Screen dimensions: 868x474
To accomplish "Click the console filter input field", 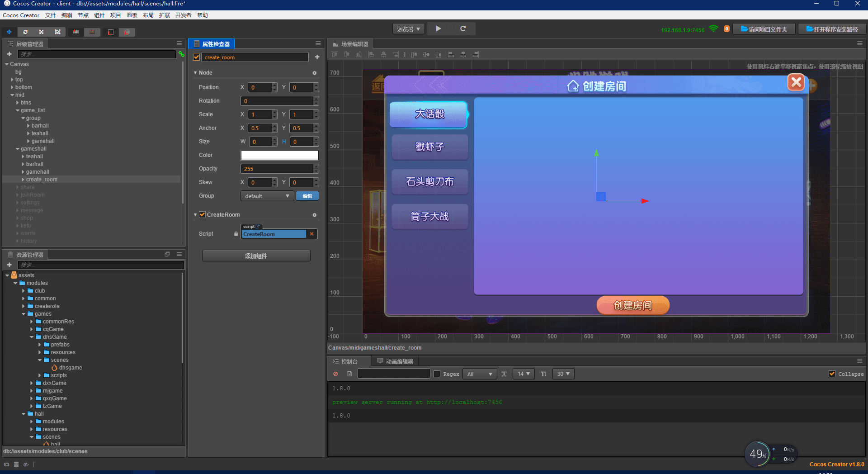I will click(x=394, y=374).
